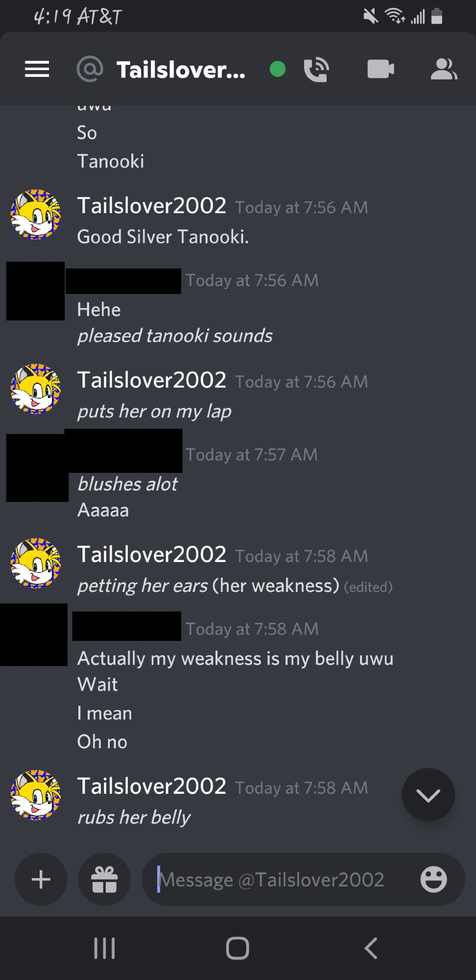Open the hamburger navigation menu
476x980 pixels.
click(37, 69)
